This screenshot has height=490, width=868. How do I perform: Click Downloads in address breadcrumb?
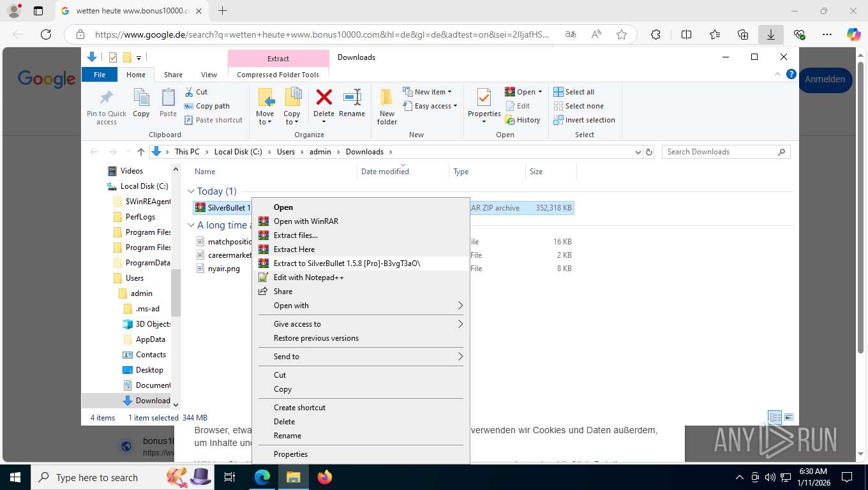click(x=364, y=152)
